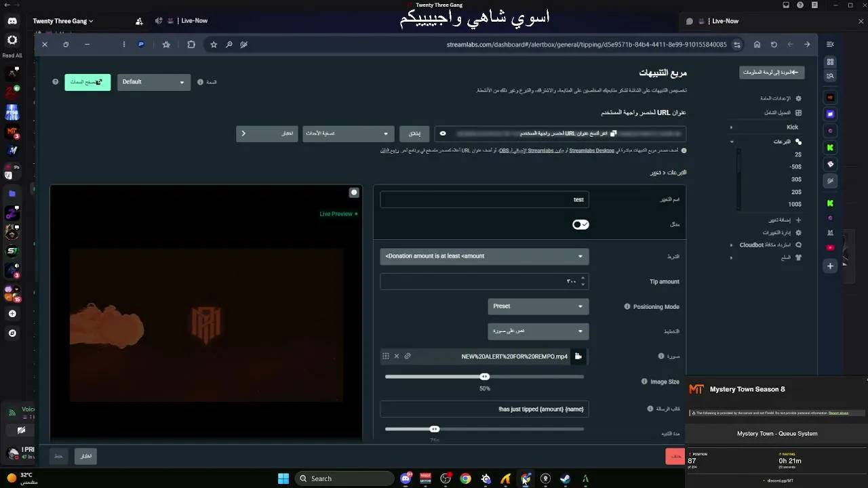The width and height of the screenshot is (868, 488).
Task: Adjust the Image Size slider handle
Action: point(484,377)
